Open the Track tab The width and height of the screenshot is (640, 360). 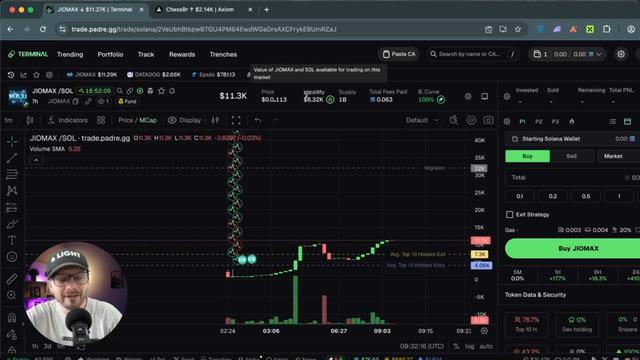(x=146, y=54)
